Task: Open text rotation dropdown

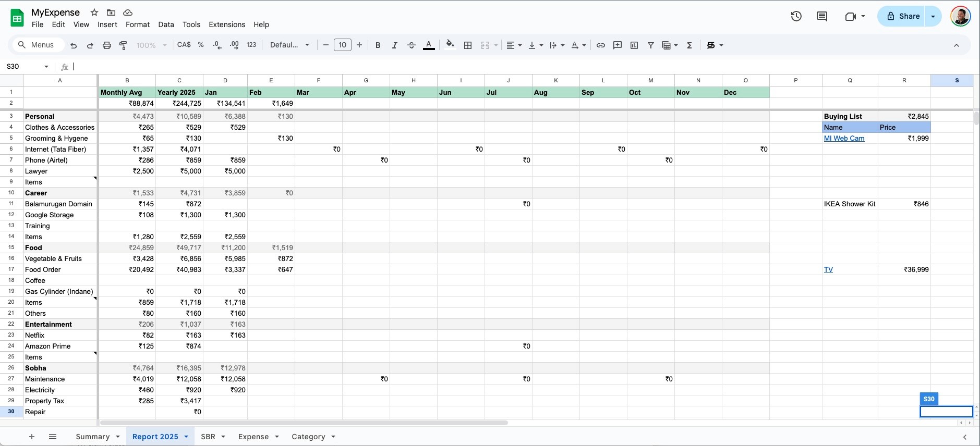Action: (578, 45)
